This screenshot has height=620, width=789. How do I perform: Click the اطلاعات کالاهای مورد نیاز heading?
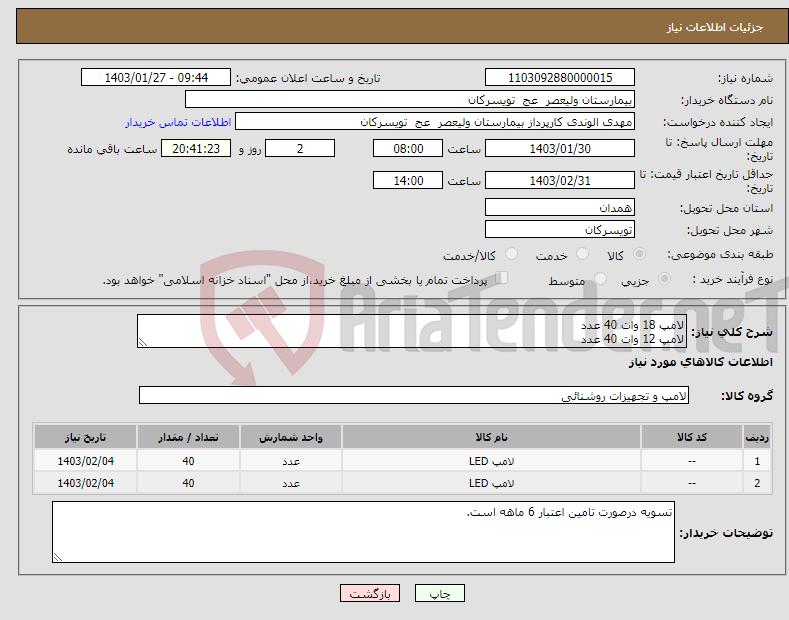coord(700,362)
